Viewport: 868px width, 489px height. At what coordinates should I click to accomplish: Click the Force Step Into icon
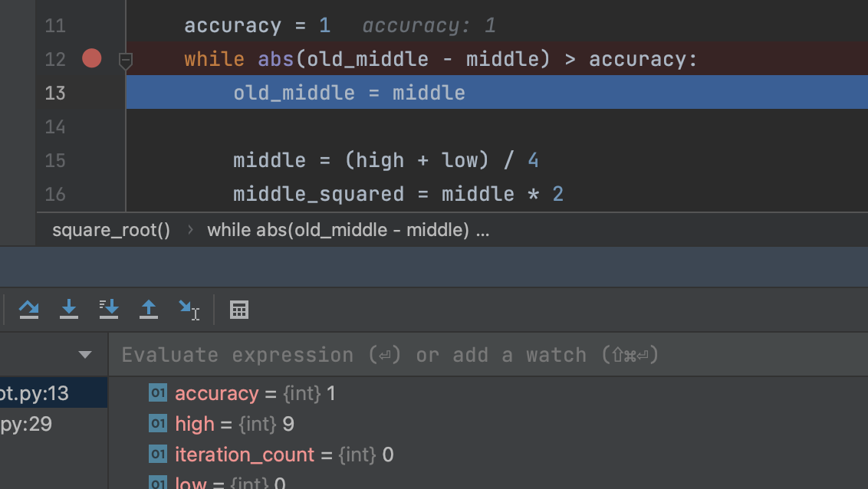[109, 309]
